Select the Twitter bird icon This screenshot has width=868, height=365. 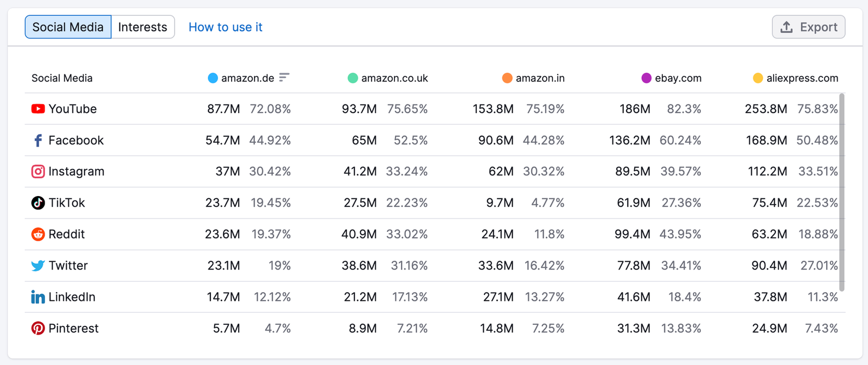tap(38, 266)
